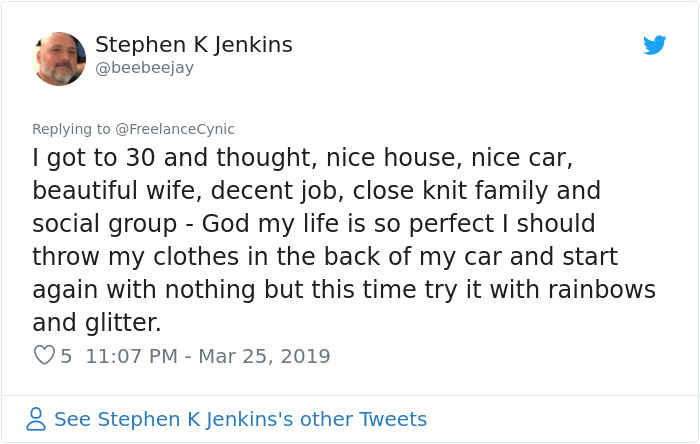
Task: Click the person silhouette icon
Action: 36,419
